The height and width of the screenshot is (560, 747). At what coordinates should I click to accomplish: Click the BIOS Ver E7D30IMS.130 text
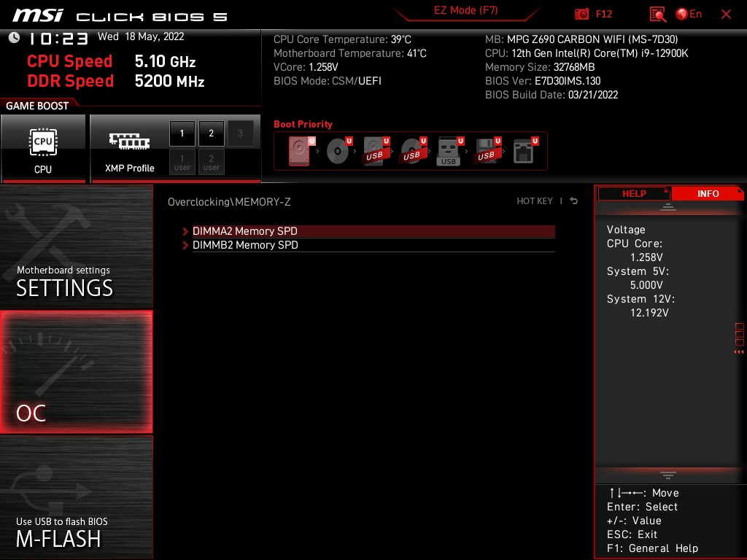click(543, 81)
